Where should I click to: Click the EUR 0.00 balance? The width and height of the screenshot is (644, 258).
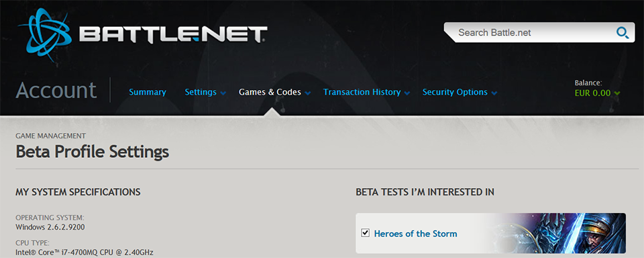[592, 93]
